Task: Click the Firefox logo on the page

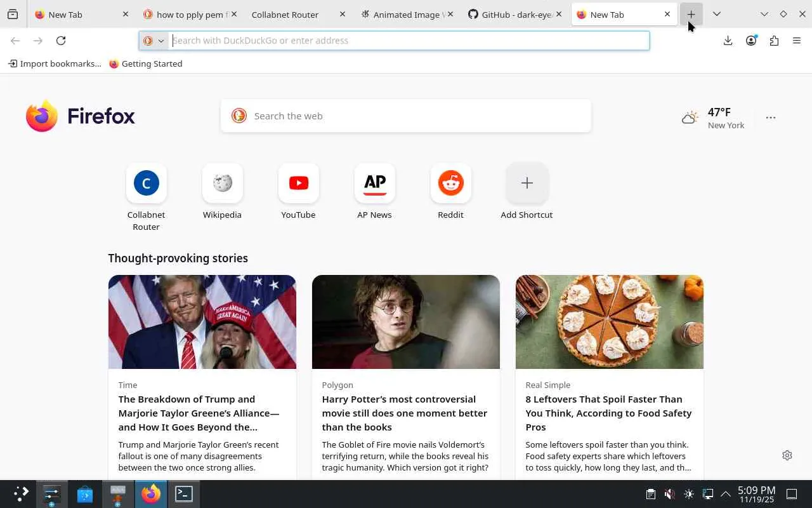Action: [x=81, y=116]
